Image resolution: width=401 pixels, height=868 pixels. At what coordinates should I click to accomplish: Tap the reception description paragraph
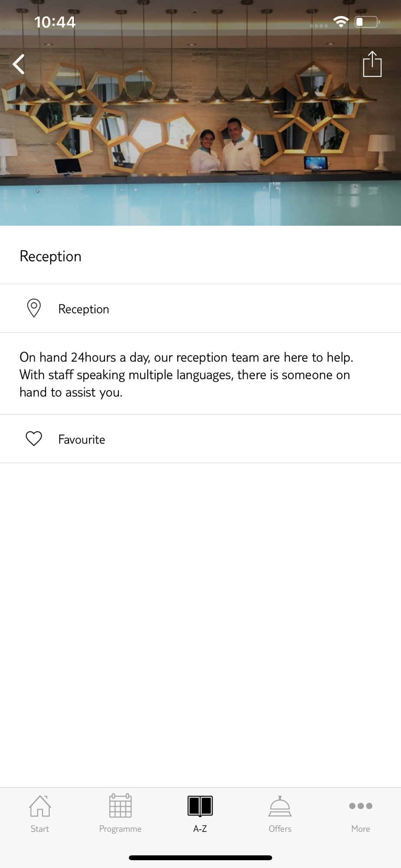(x=187, y=375)
